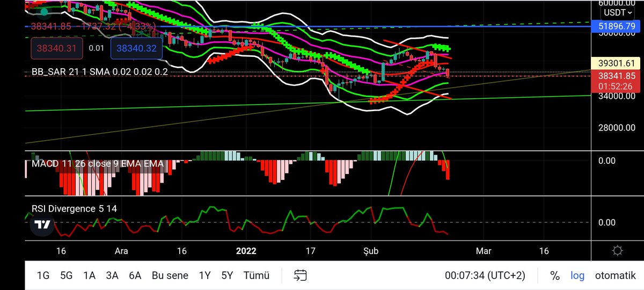Select the 1A time range
This screenshot has width=644, height=290.
click(x=89, y=275)
